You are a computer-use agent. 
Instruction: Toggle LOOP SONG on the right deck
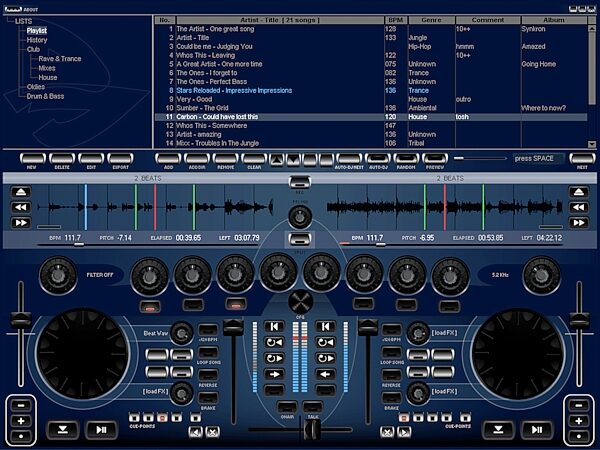391,353
